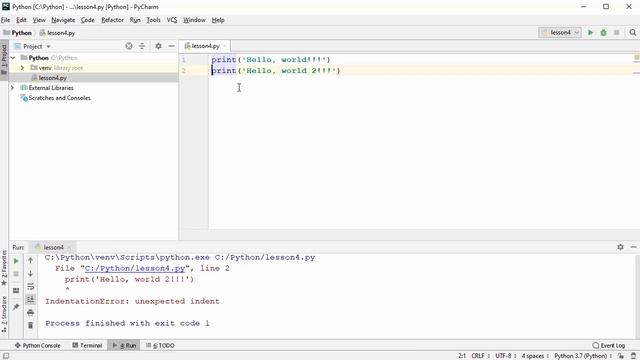The height and width of the screenshot is (360, 640).
Task: Open the Navigate menu
Action: pyautogui.click(x=63, y=20)
